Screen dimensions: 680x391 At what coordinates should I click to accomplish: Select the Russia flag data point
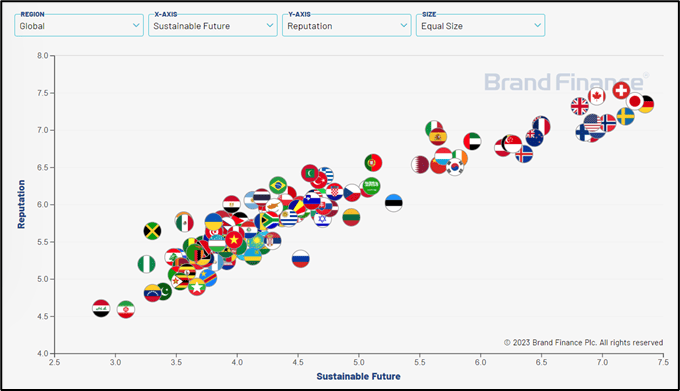[301, 259]
